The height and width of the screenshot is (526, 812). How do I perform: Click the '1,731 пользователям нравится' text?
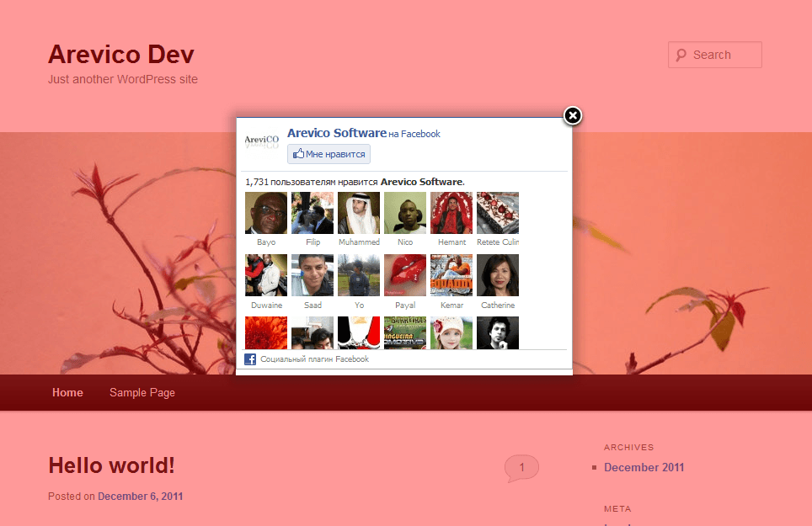[312, 182]
